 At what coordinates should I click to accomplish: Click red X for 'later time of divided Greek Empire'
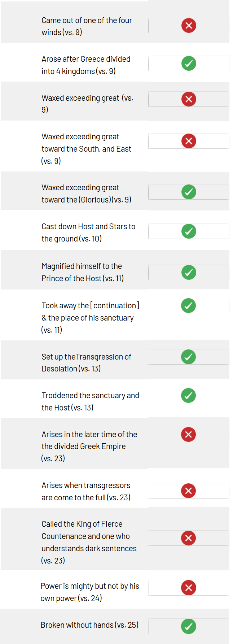[x=188, y=435]
